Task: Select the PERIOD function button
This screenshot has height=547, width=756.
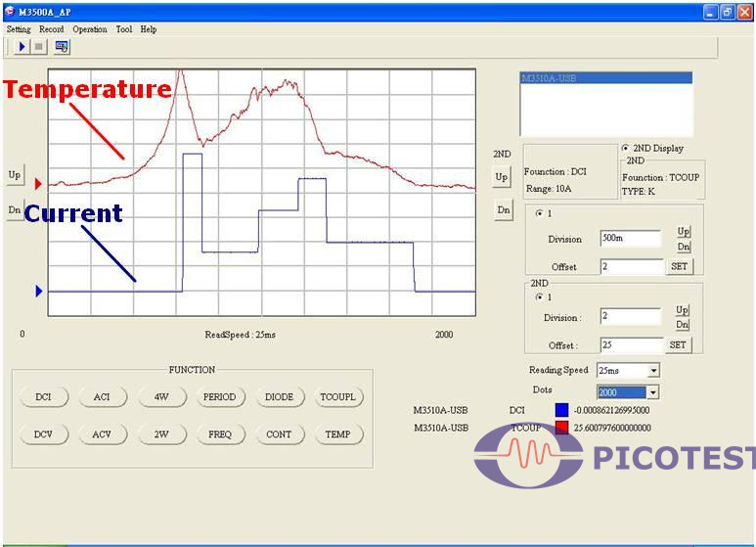Action: click(220, 397)
